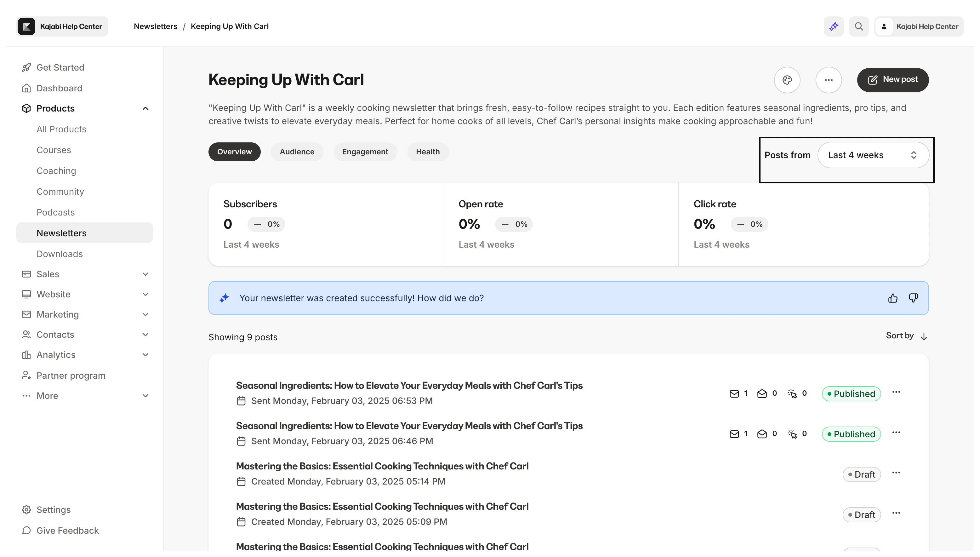Screen dimensions: 980x557
Task: Toggle the Sort by order arrow
Action: click(924, 336)
